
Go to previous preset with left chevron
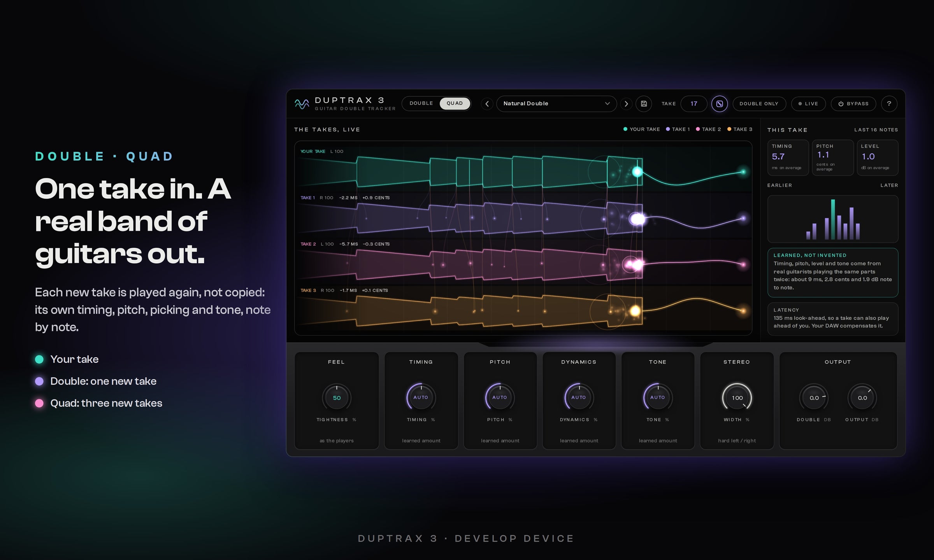click(x=487, y=104)
